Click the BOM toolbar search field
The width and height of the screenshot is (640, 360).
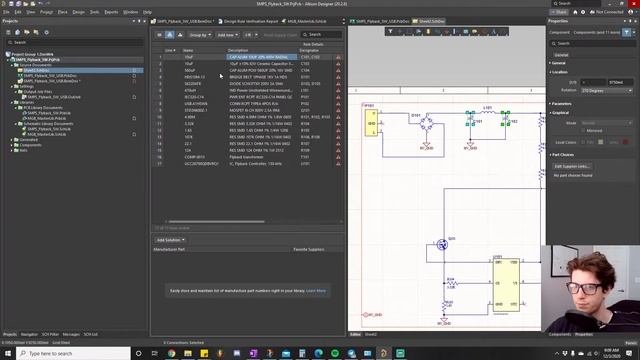click(321, 35)
